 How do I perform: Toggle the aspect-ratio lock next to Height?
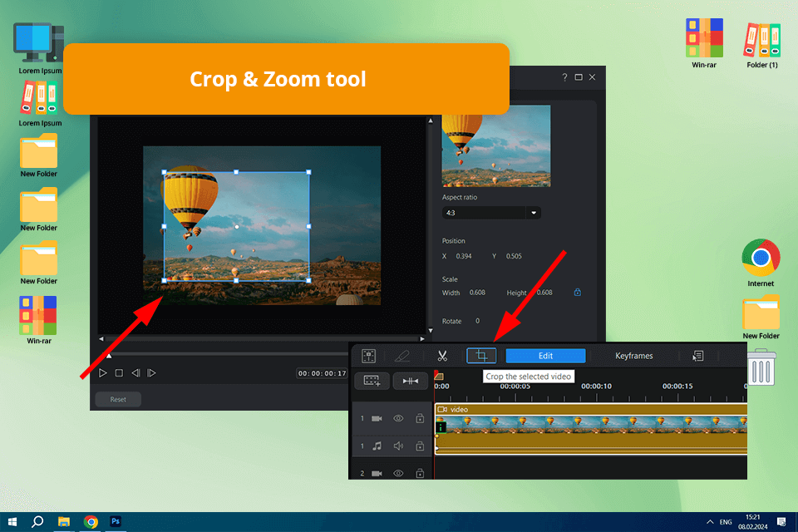[x=578, y=293]
